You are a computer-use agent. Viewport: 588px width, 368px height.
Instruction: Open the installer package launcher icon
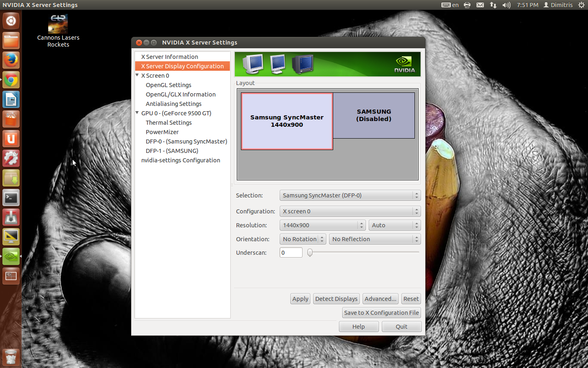tap(11, 178)
